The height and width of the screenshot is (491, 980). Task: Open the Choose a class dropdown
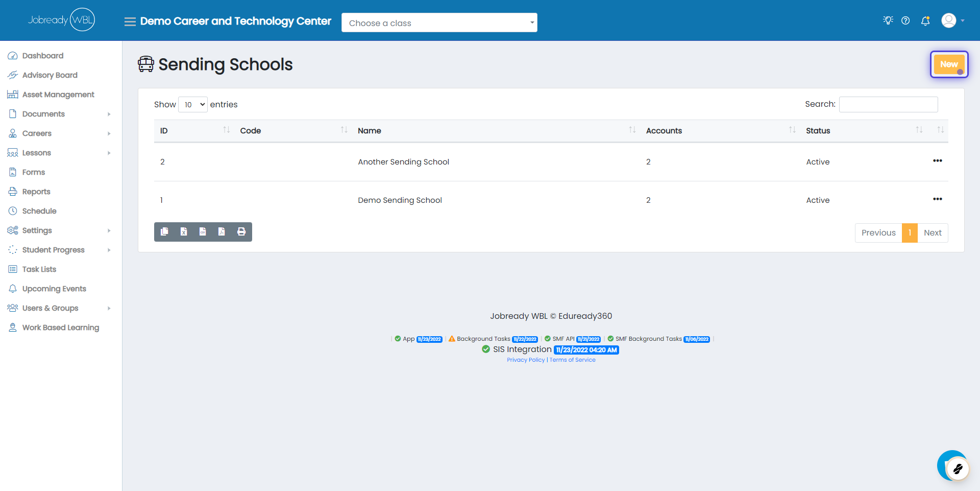(x=439, y=22)
